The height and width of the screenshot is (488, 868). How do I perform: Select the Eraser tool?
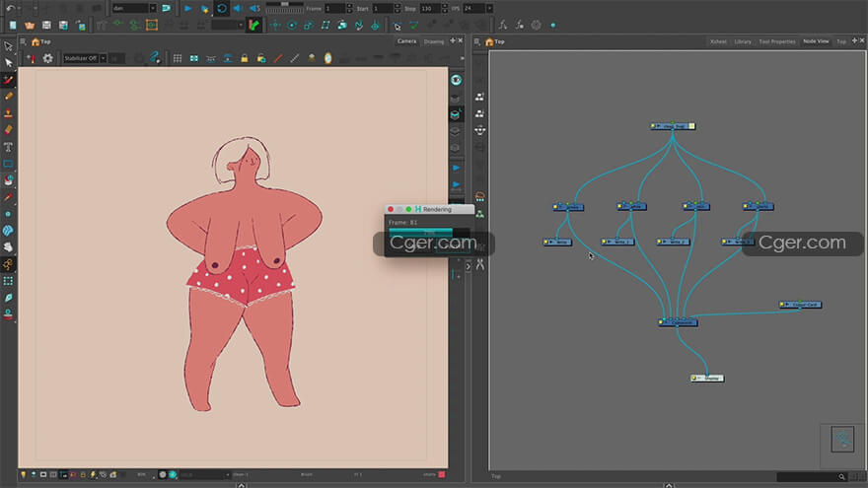coord(8,130)
